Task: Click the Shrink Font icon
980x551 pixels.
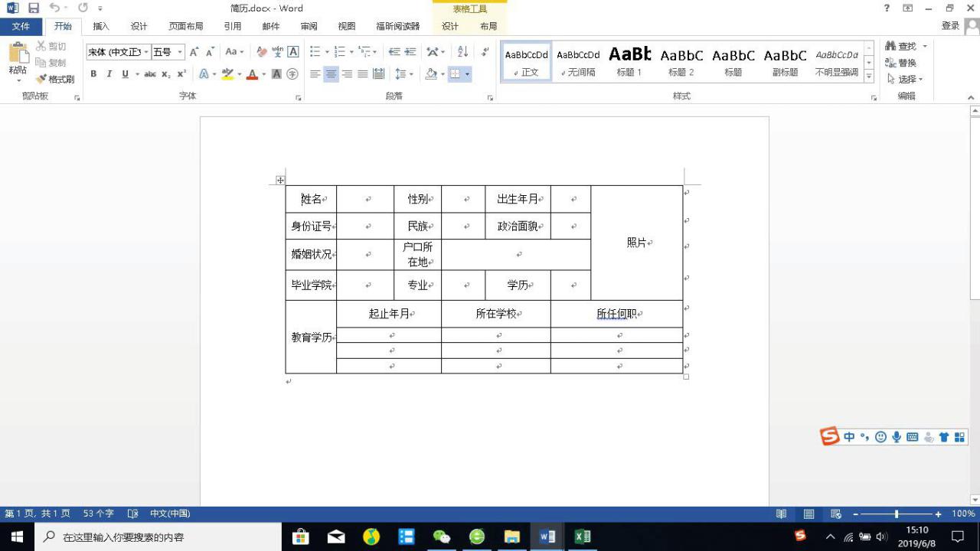Action: click(x=211, y=52)
